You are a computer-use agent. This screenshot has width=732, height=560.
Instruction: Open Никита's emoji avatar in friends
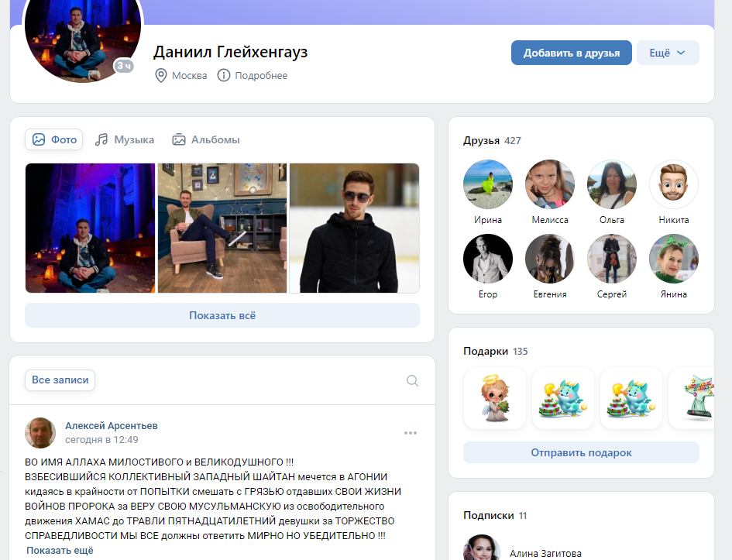coord(673,184)
